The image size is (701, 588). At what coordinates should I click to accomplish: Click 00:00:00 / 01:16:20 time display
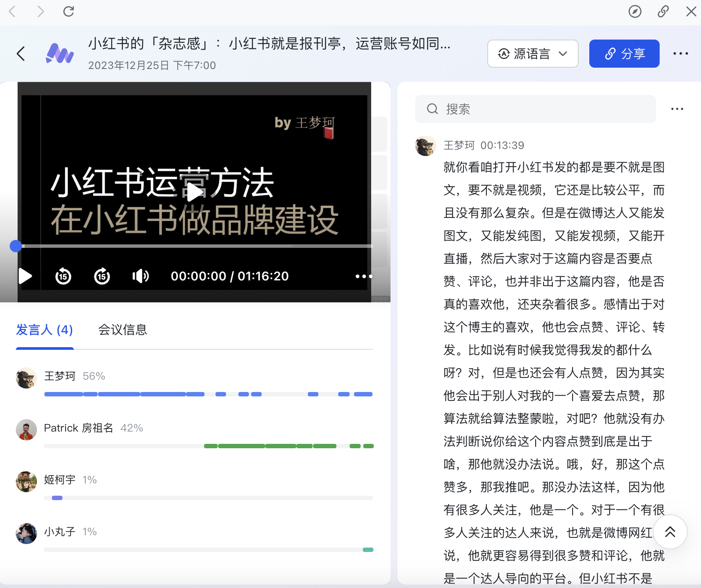[230, 276]
